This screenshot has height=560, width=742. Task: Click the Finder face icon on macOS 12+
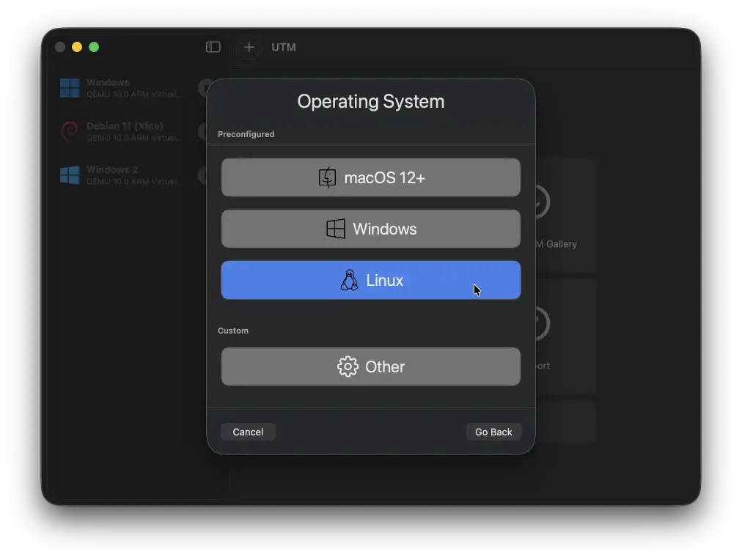pos(327,177)
